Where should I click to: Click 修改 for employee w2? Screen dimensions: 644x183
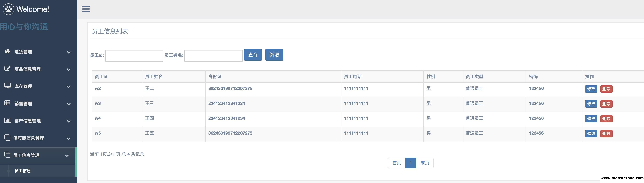[591, 89]
